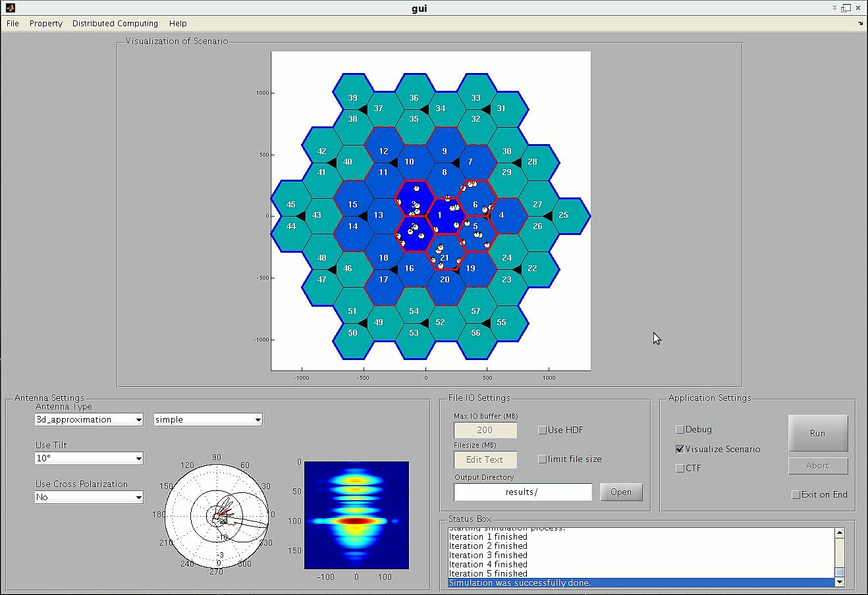868x595 pixels.
Task: Click the results/ output directory field
Action: point(522,492)
